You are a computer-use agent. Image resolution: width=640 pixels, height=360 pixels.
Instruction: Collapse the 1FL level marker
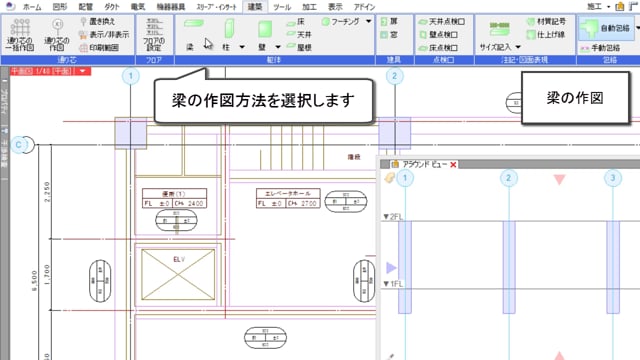(x=386, y=284)
